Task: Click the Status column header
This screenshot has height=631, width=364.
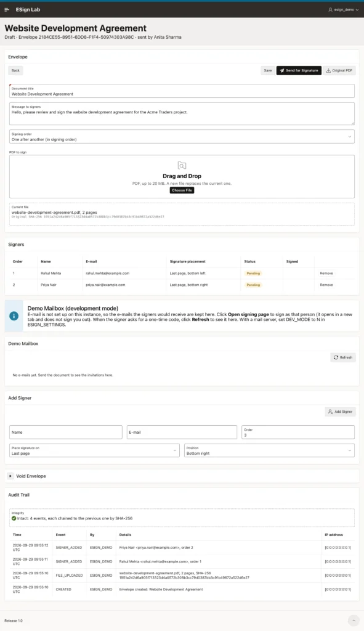Action: pos(250,261)
